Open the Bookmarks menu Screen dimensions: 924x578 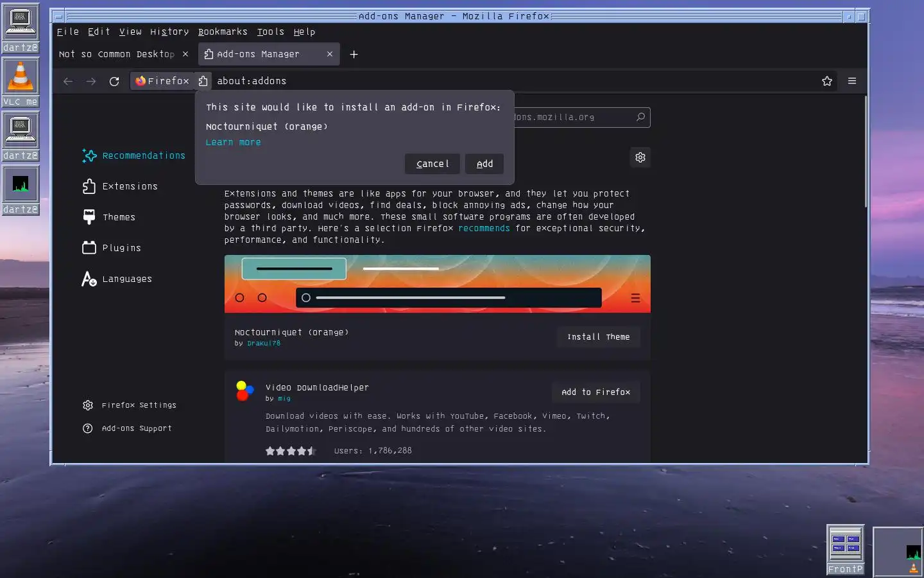pos(223,31)
